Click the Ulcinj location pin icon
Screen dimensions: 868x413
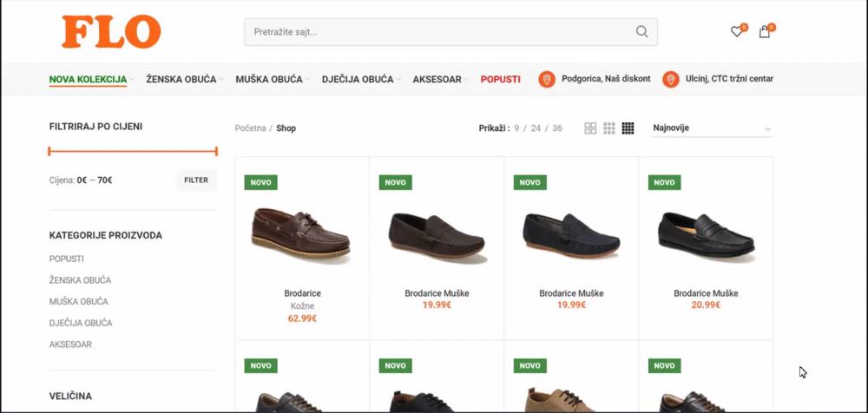[670, 80]
